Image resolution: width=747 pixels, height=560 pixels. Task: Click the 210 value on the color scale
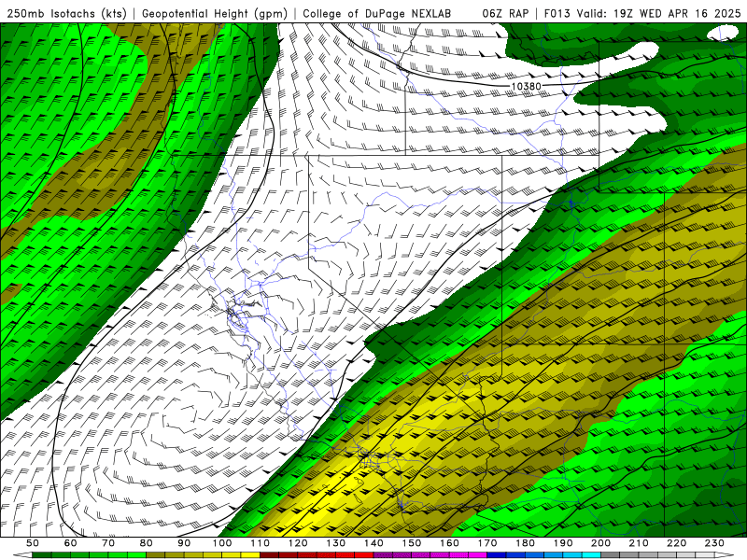point(639,543)
